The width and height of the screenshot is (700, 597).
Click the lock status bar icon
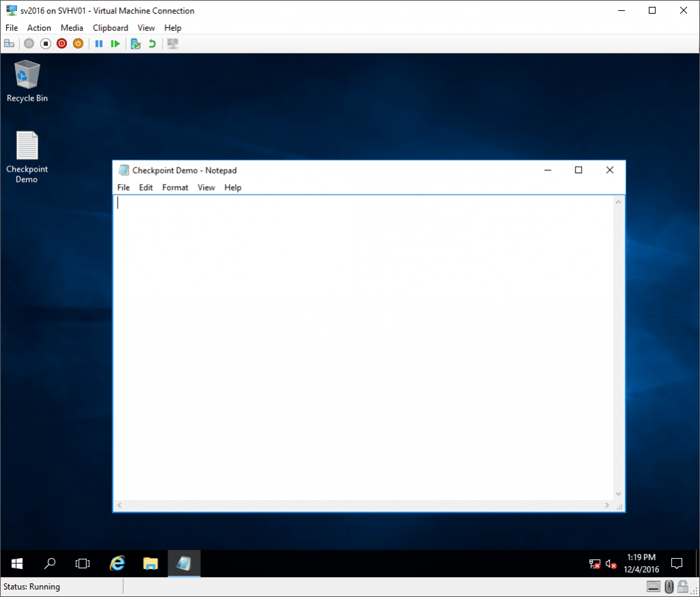[x=683, y=587]
